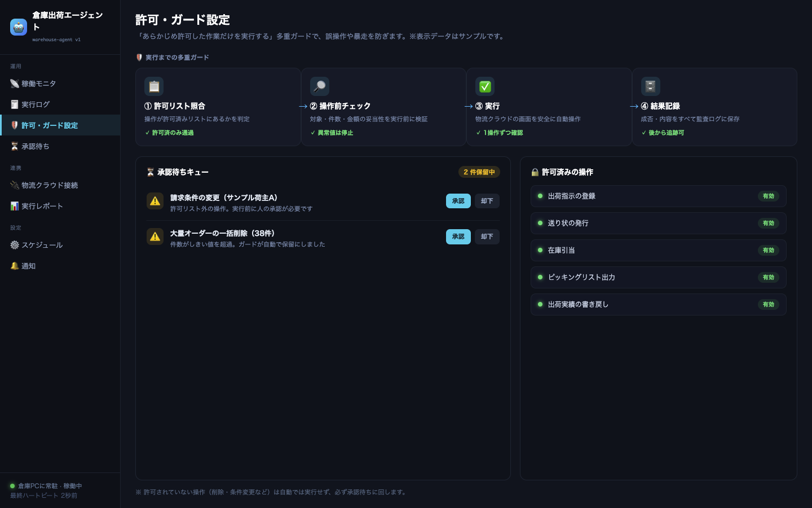Image resolution: width=812 pixels, height=508 pixels.
Task: Click the green status dot for 送り状の発行
Action: pos(540,223)
